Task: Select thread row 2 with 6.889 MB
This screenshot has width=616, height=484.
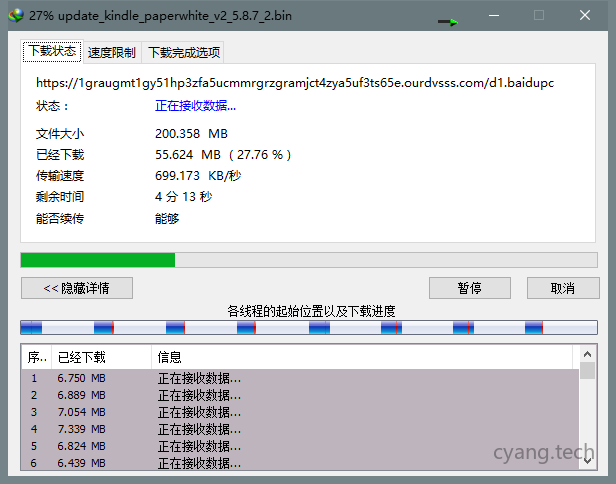Action: pyautogui.click(x=300, y=395)
